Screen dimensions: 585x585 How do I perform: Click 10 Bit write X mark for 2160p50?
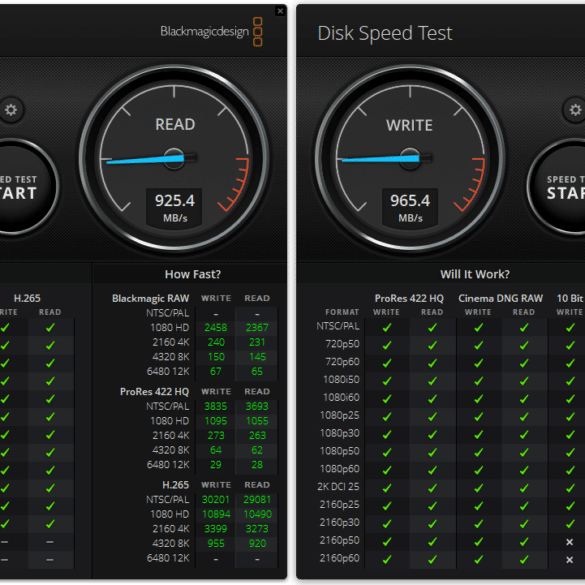pyautogui.click(x=569, y=542)
